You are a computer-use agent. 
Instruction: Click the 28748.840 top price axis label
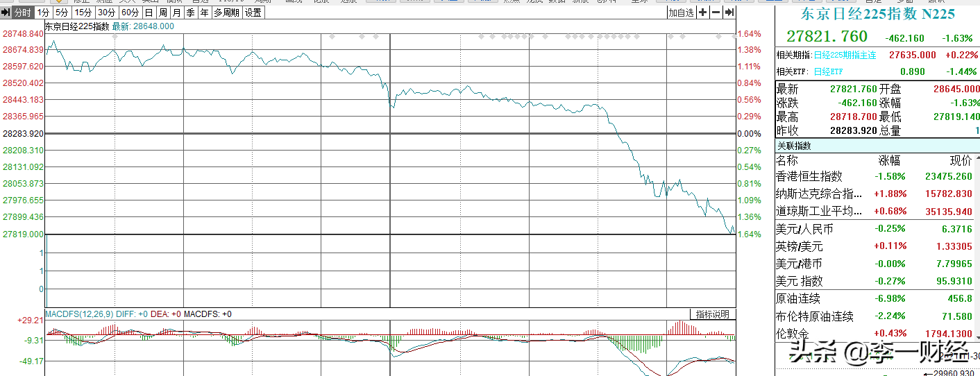(23, 33)
